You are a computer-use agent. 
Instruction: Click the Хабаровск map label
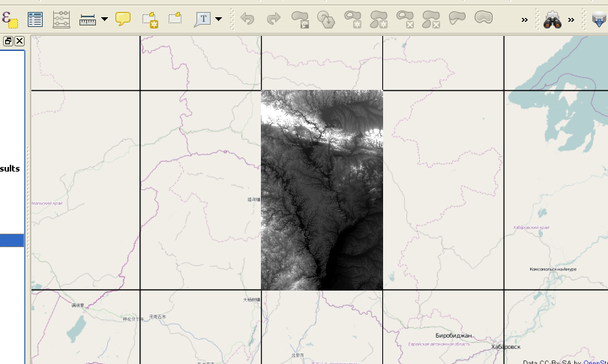click(505, 347)
